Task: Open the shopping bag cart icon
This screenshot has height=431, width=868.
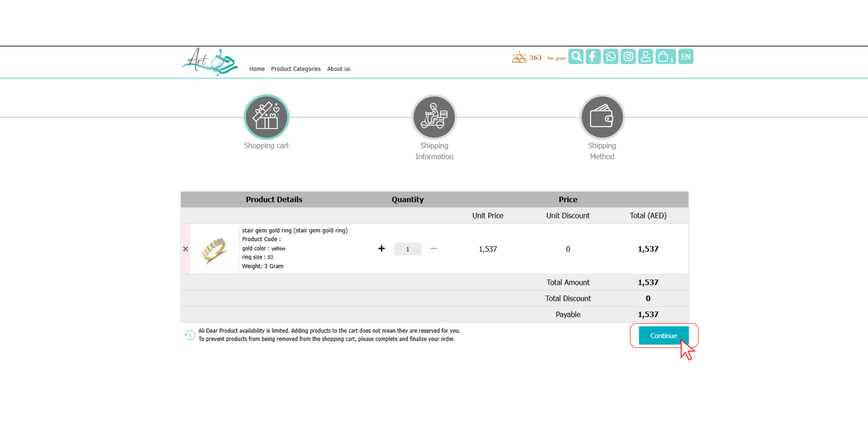Action: (665, 57)
